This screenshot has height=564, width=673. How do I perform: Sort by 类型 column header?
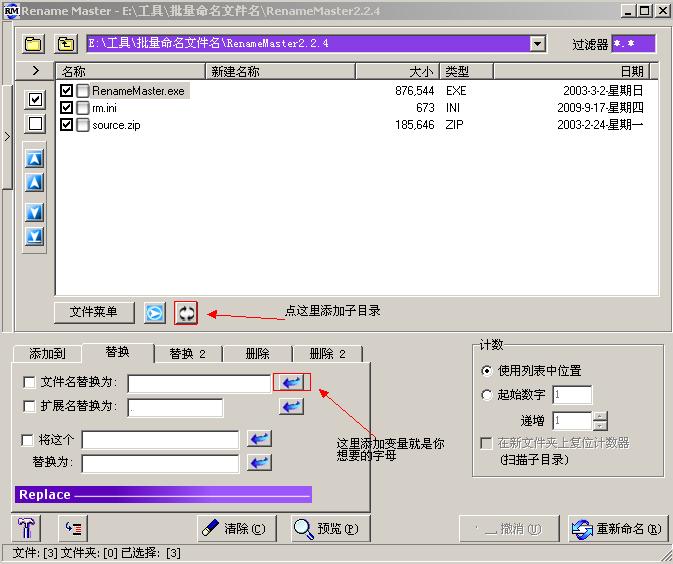pos(467,71)
